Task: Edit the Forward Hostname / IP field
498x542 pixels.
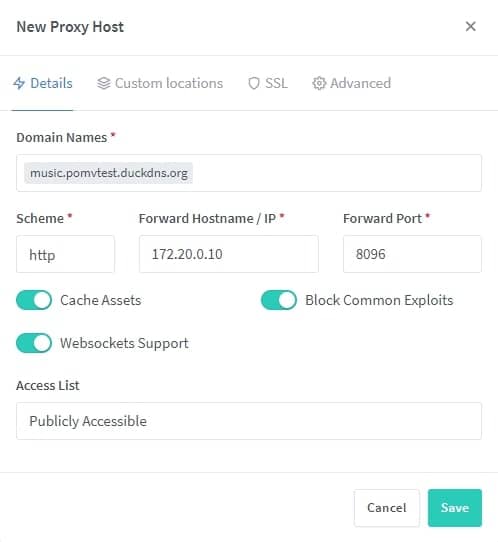Action: point(229,254)
